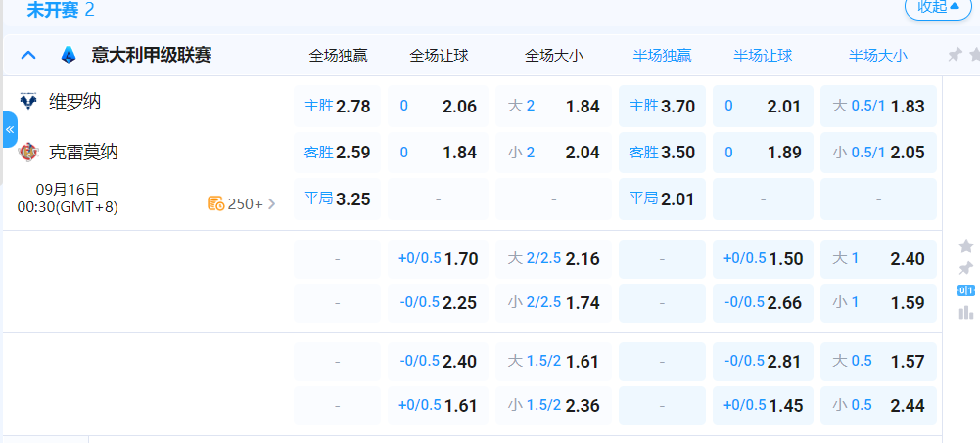Select 小 2/2.5 at odds 1.74
This screenshot has height=443, width=980.
[554, 302]
